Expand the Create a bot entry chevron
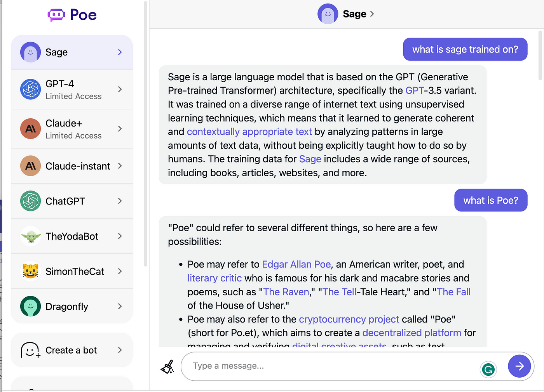The width and height of the screenshot is (544, 392). pyautogui.click(x=120, y=350)
